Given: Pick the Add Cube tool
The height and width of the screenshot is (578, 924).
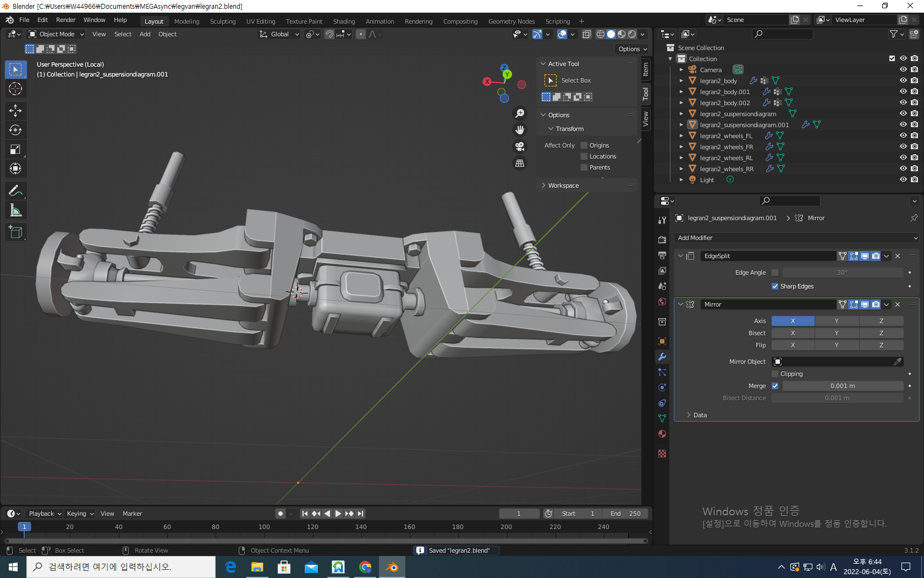Looking at the screenshot, I should click(15, 232).
